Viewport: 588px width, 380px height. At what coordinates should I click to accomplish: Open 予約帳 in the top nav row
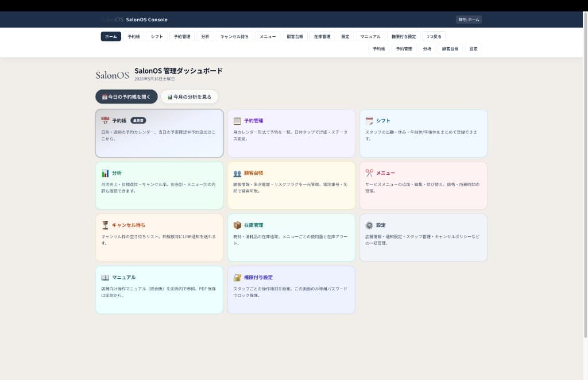[134, 36]
